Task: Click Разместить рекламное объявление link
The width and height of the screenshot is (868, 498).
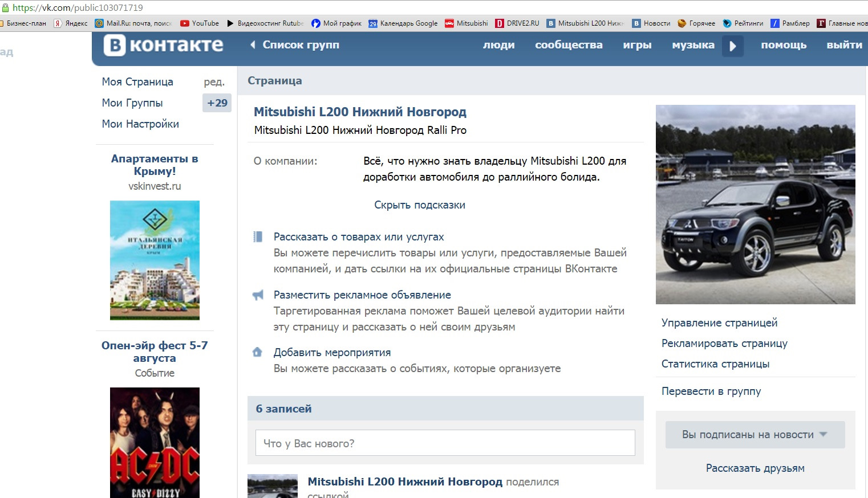Action: [362, 295]
